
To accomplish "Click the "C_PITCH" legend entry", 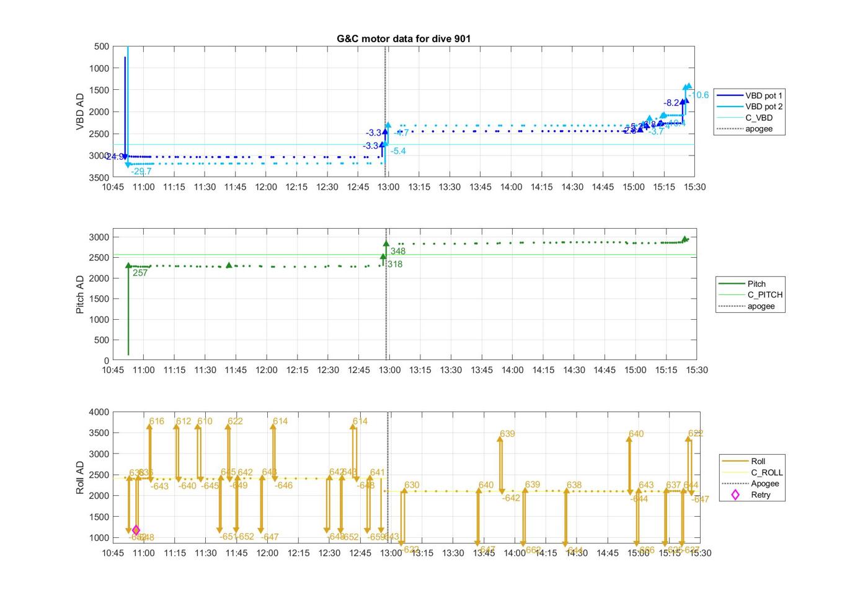I will pyautogui.click(x=750, y=295).
